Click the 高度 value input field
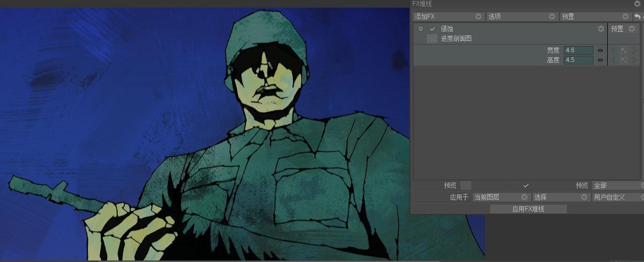The width and height of the screenshot is (644, 262). click(579, 60)
